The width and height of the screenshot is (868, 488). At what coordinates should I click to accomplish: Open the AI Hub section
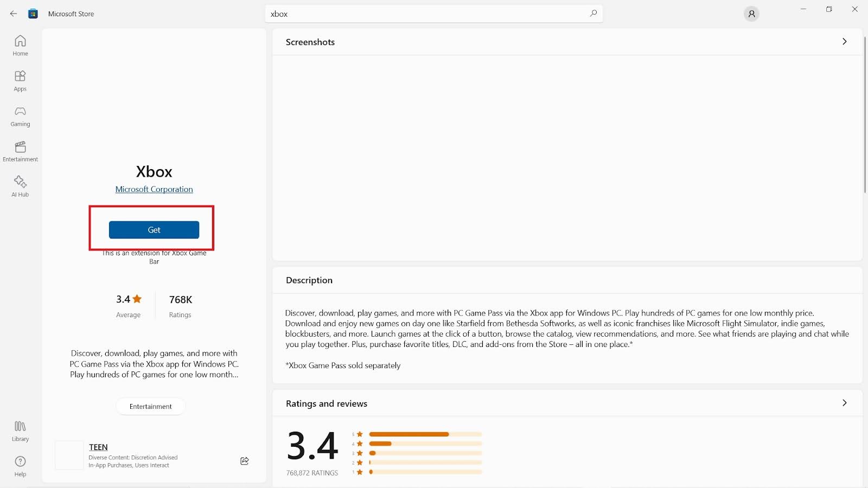[20, 187]
